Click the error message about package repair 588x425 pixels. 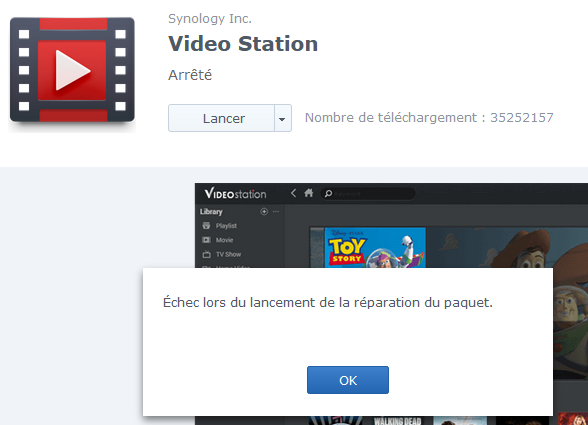328,302
